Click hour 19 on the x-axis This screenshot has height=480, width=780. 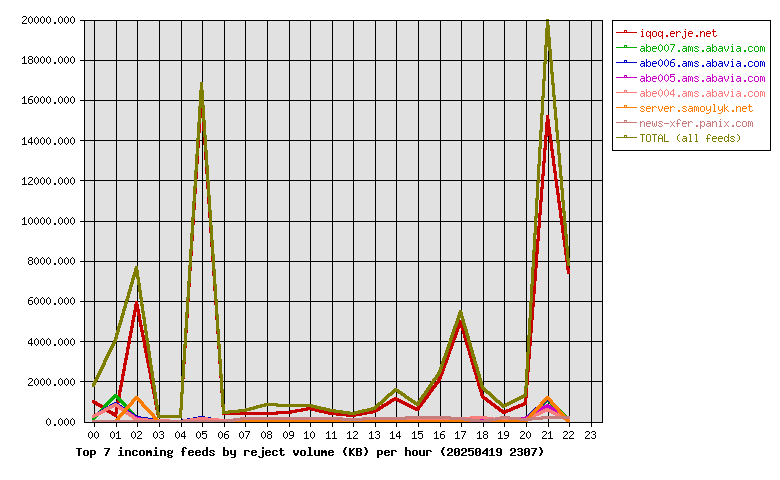(504, 435)
